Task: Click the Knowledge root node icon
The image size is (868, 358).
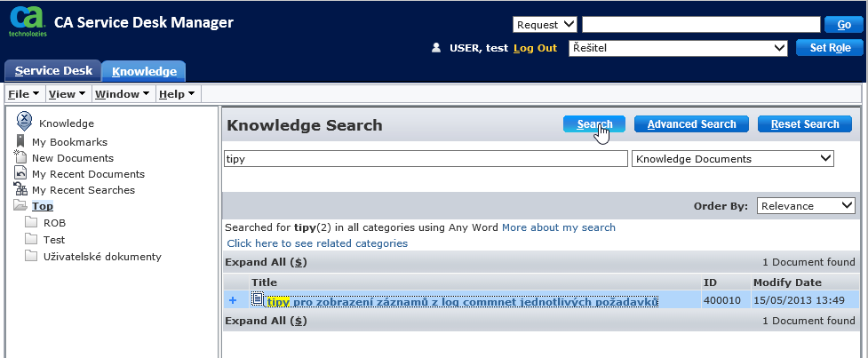Action: click(24, 121)
